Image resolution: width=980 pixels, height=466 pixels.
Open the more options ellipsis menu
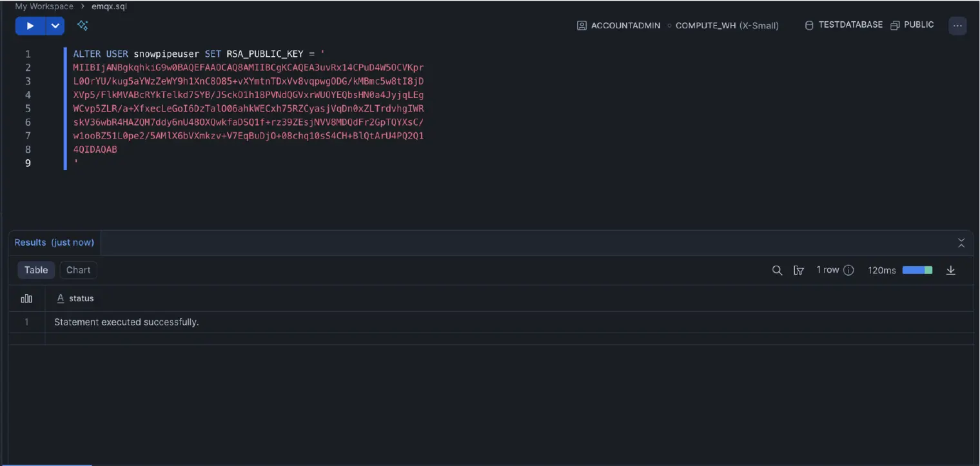[x=957, y=26]
